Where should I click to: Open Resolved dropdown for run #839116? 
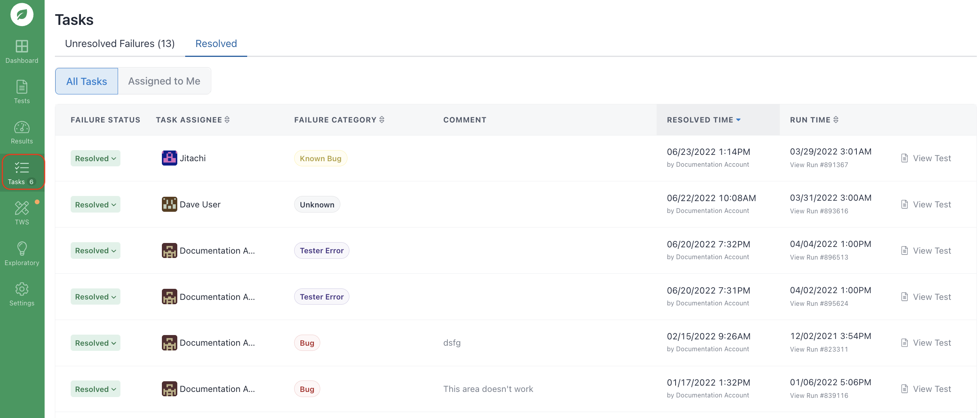(96, 389)
